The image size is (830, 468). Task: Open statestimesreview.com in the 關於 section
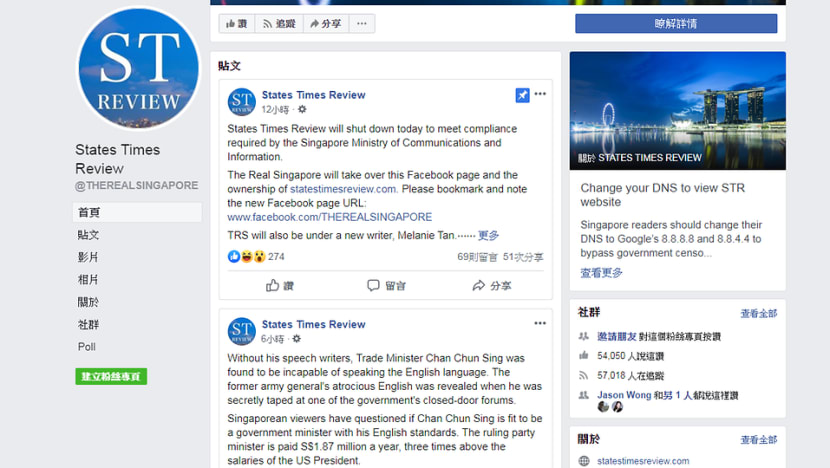pyautogui.click(x=643, y=461)
